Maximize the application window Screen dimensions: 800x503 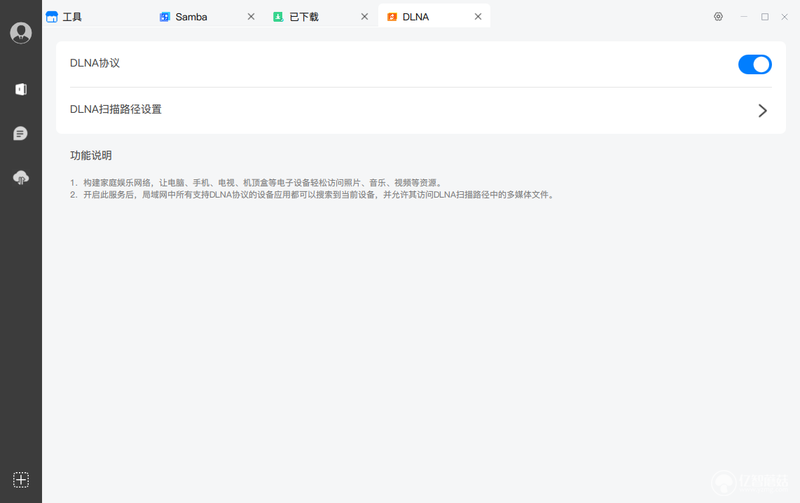coord(765,17)
